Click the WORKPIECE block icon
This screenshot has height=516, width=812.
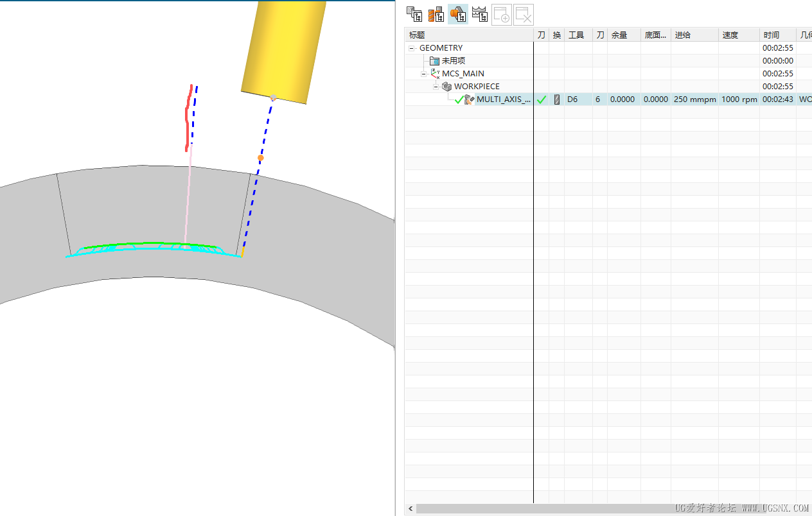(x=446, y=87)
